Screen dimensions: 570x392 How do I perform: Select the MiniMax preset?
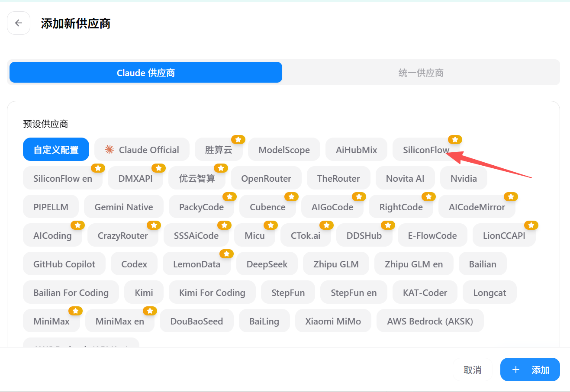52,321
